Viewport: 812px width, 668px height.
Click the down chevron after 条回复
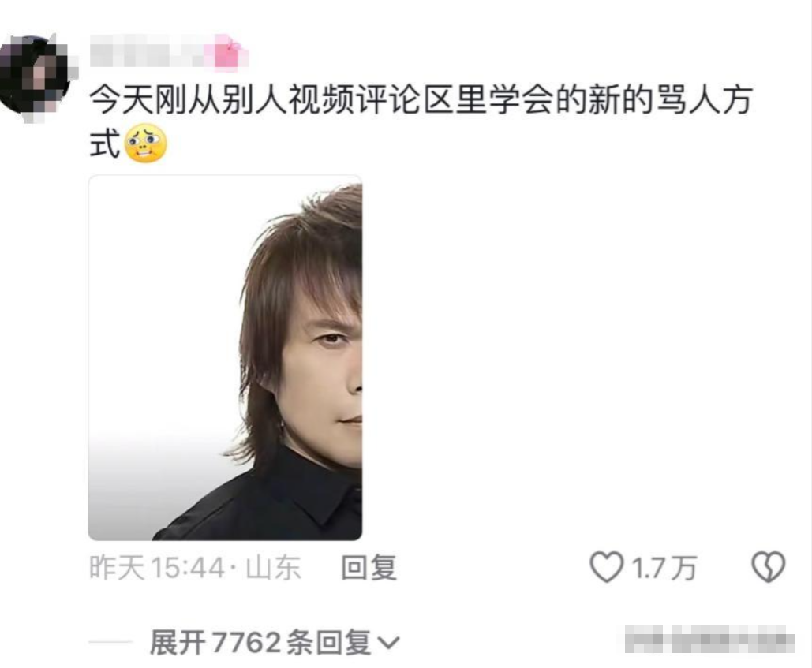click(x=388, y=643)
